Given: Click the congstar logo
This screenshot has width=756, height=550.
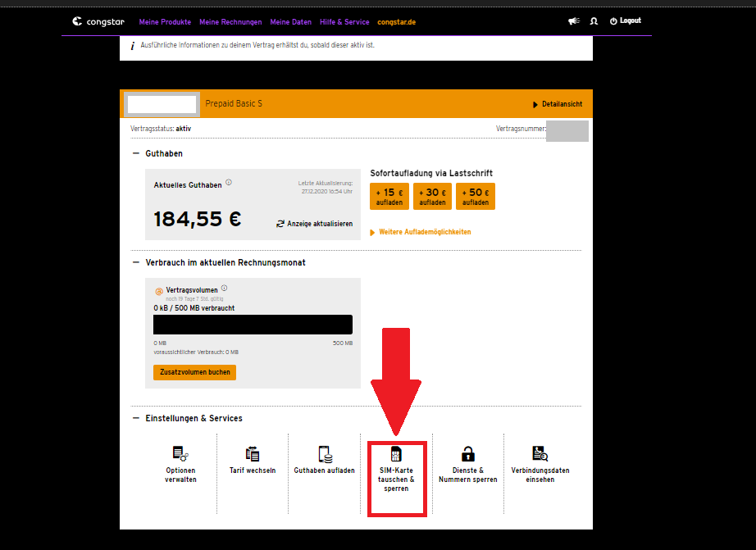Looking at the screenshot, I should (x=98, y=21).
